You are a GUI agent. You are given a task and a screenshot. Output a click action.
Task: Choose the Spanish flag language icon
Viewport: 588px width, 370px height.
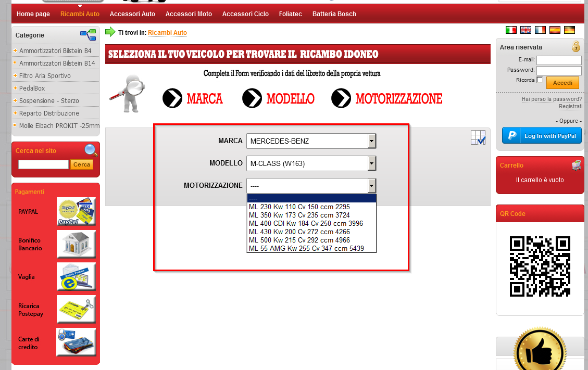pos(555,30)
